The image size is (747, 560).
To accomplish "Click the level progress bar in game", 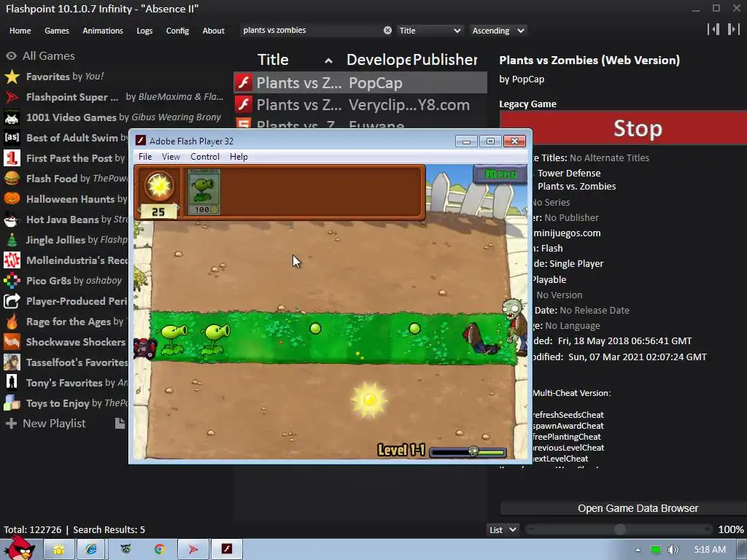I will pyautogui.click(x=468, y=452).
